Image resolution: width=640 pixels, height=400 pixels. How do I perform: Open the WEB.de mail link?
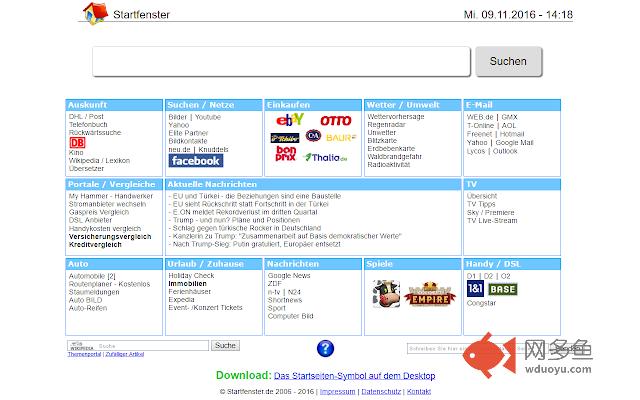[480, 117]
